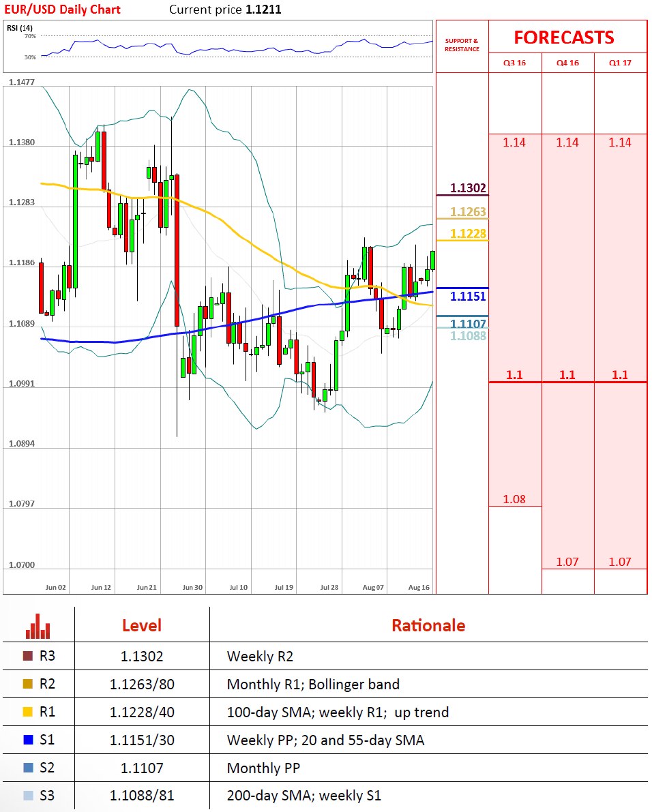This screenshot has height=812, width=652.
Task: Click the S3 row label
Action: [x=47, y=796]
